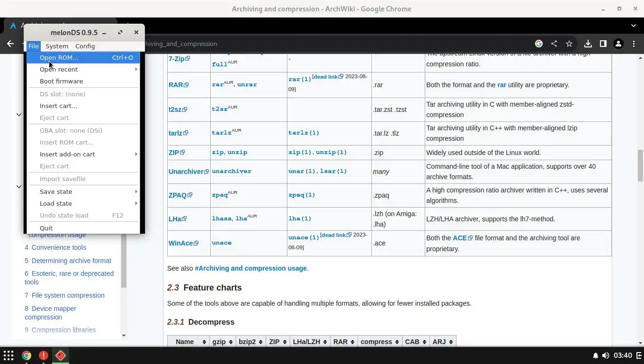This screenshot has height=364, width=644.
Task: Open sidebar item 5 Determining archive format
Action: [x=68, y=261]
